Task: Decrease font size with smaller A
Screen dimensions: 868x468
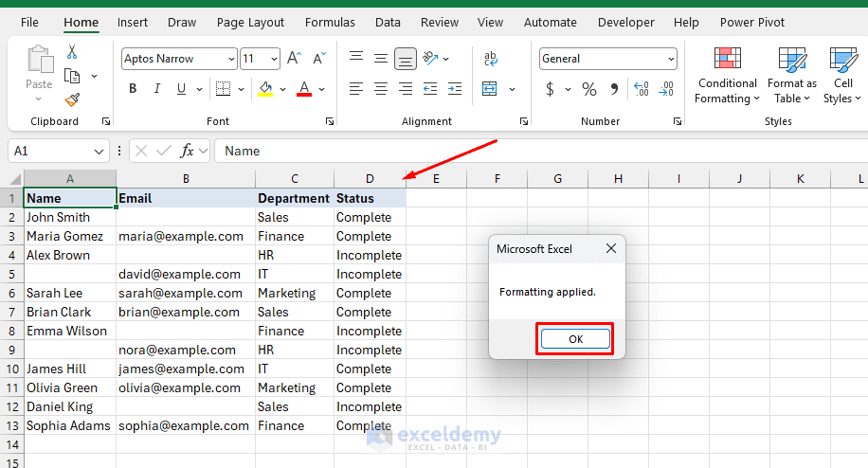Action: pos(319,58)
